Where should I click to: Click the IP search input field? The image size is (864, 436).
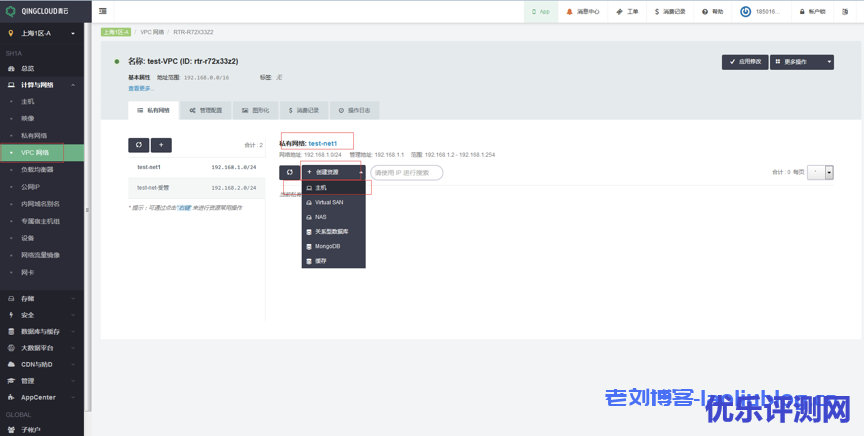point(406,172)
